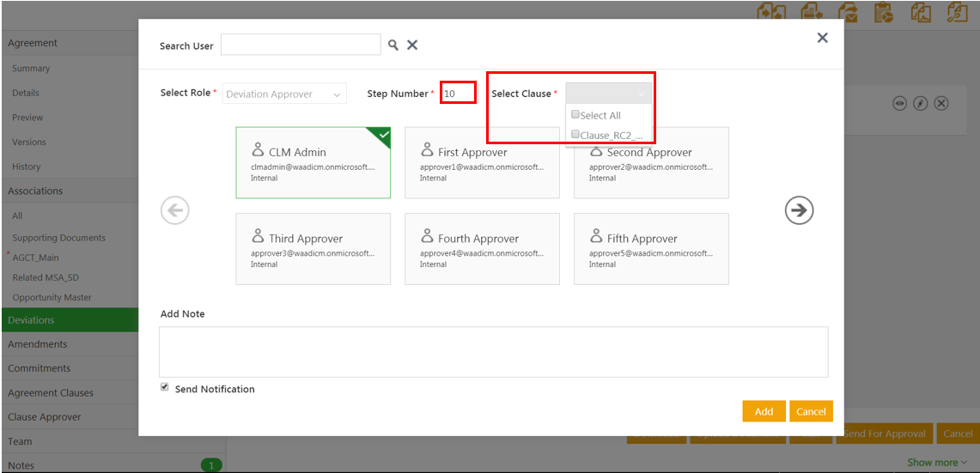Select the Third Approver user card
The image size is (980, 473).
(313, 249)
